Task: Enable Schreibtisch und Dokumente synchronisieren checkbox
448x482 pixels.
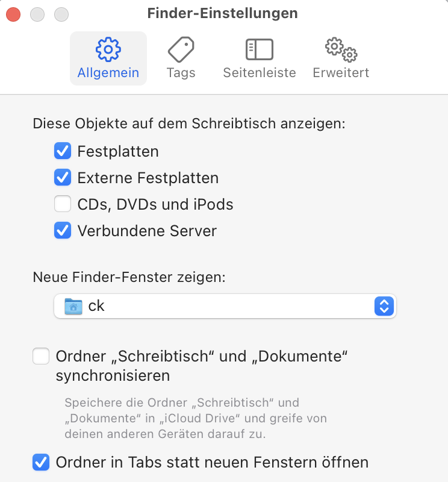Action: click(41, 356)
